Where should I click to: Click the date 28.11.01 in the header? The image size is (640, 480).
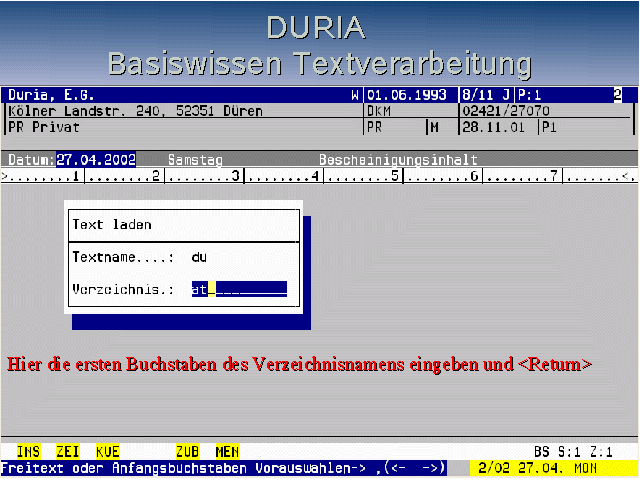tap(493, 127)
